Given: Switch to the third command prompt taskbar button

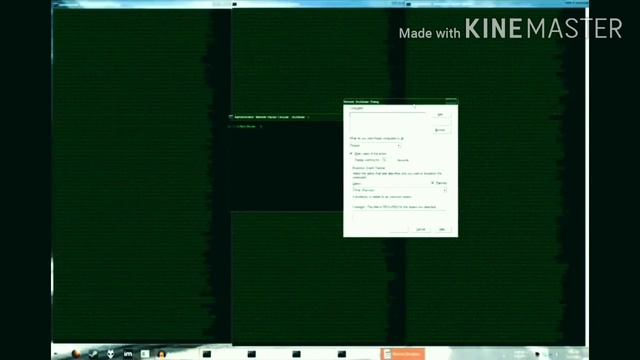Looking at the screenshot, I should click(x=296, y=354).
